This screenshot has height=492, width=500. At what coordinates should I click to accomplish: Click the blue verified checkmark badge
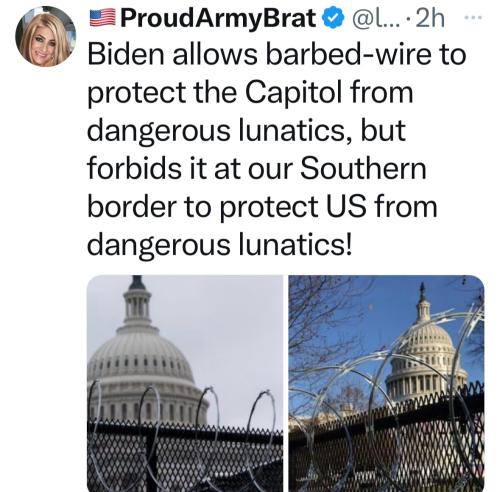pos(333,18)
